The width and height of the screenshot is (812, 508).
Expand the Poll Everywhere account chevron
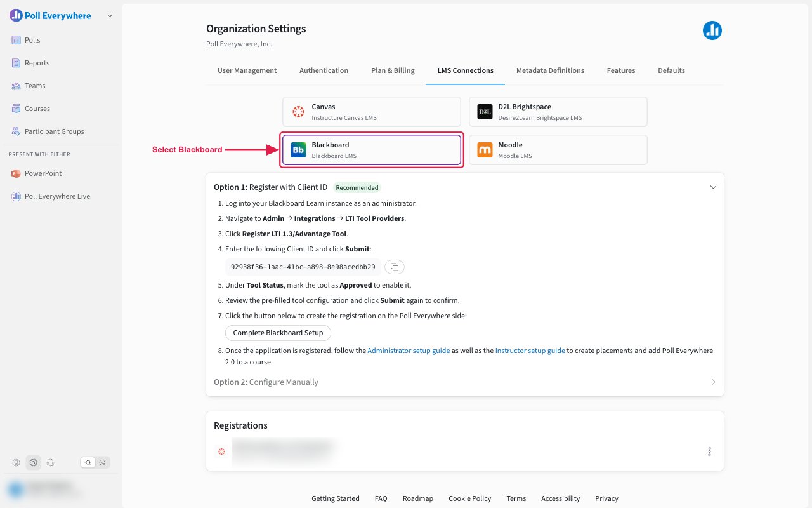click(110, 15)
